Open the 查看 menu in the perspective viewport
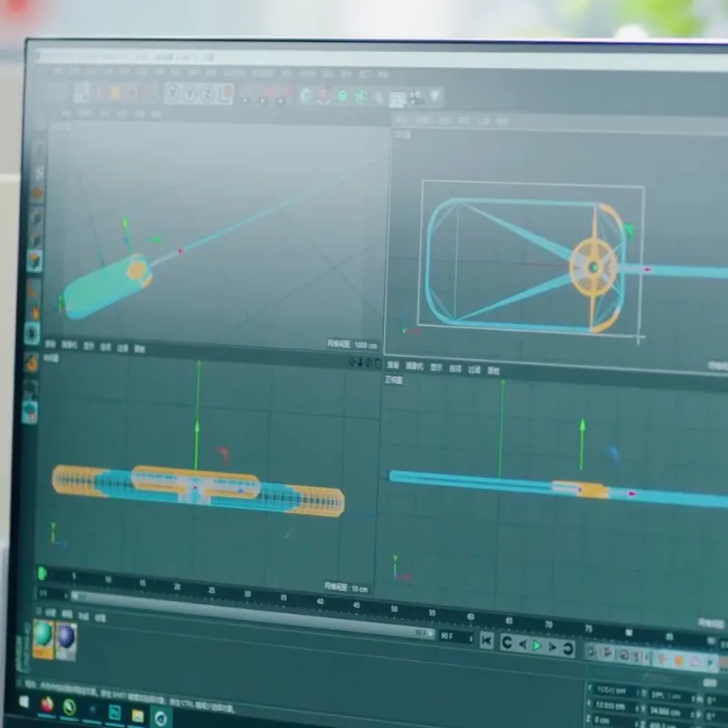This screenshot has width=728, height=728. point(64,113)
